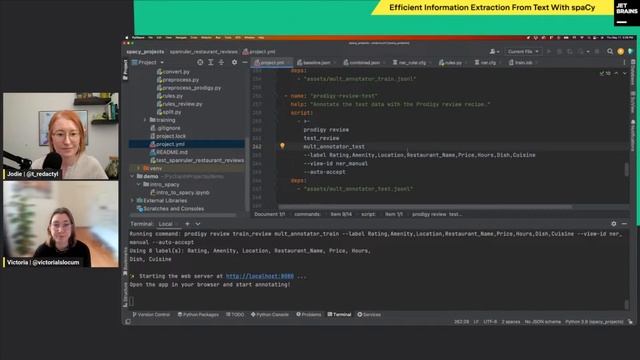The image size is (640, 360).
Task: Collapse the demo project folder
Action: click(132, 176)
